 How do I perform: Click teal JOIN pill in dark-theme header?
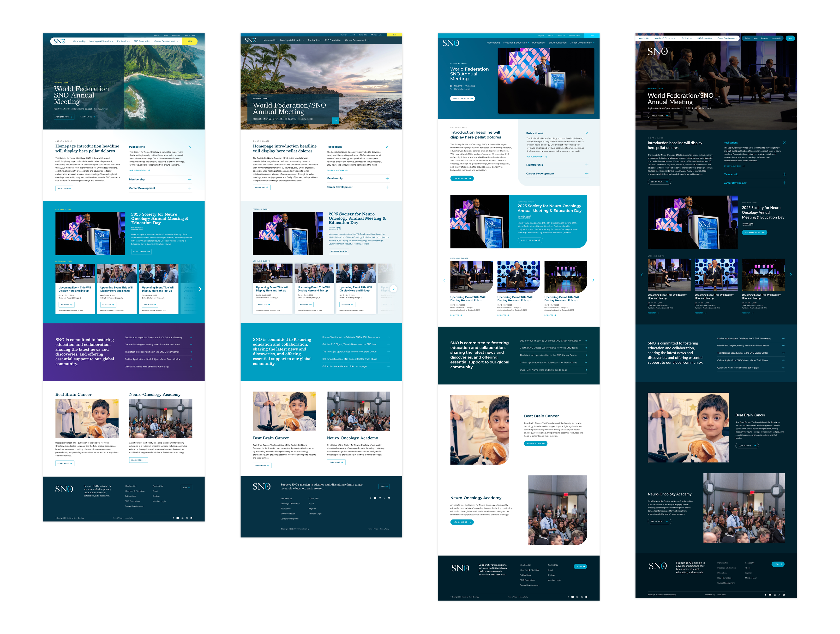(x=790, y=38)
